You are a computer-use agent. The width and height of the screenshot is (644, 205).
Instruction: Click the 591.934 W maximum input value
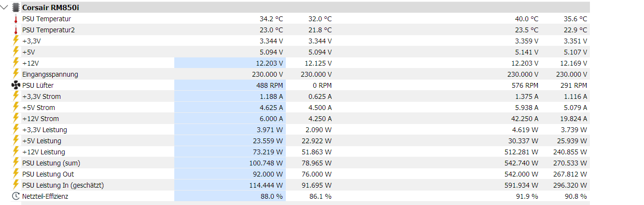[x=521, y=185]
